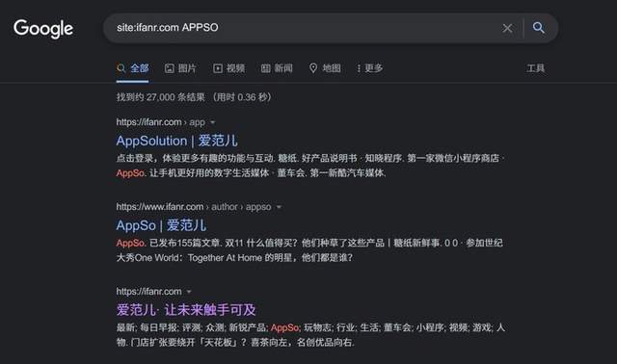Open 爱范儿· 让未来触手可及 result
Image resolution: width=617 pixels, height=364 pixels.
pos(186,310)
